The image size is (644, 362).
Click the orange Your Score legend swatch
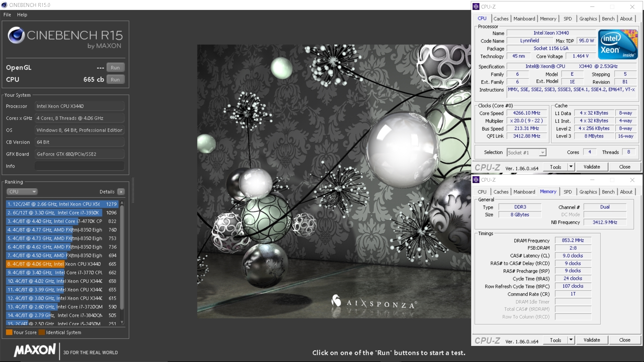click(9, 332)
